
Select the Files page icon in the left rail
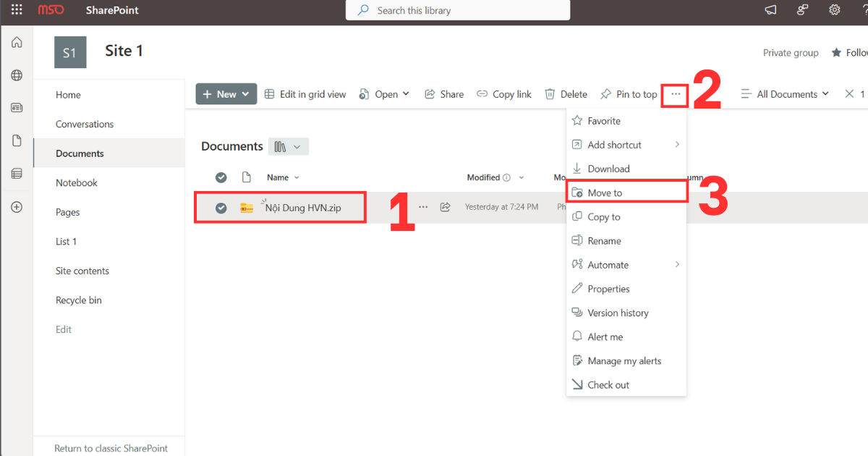click(16, 140)
